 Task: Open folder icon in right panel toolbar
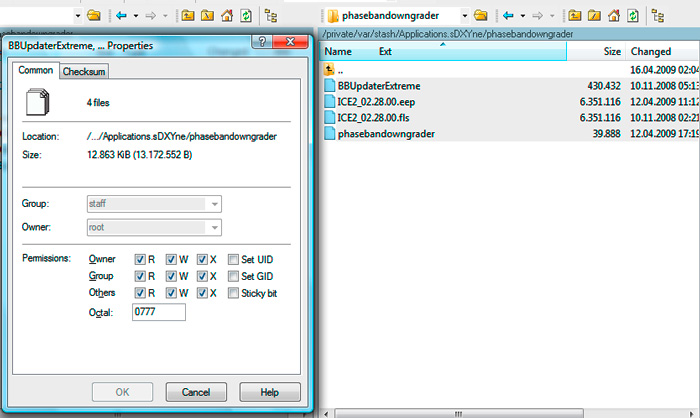[480, 16]
